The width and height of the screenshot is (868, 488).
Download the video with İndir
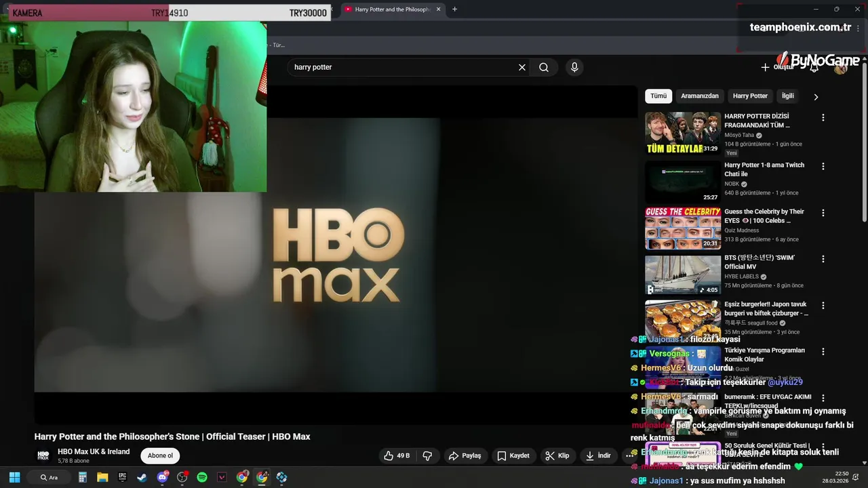598,456
